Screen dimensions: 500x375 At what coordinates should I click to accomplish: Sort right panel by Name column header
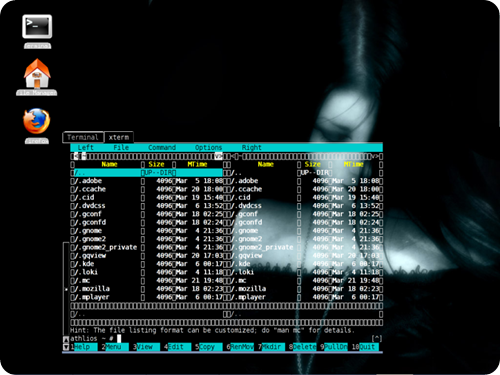[x=266, y=164]
